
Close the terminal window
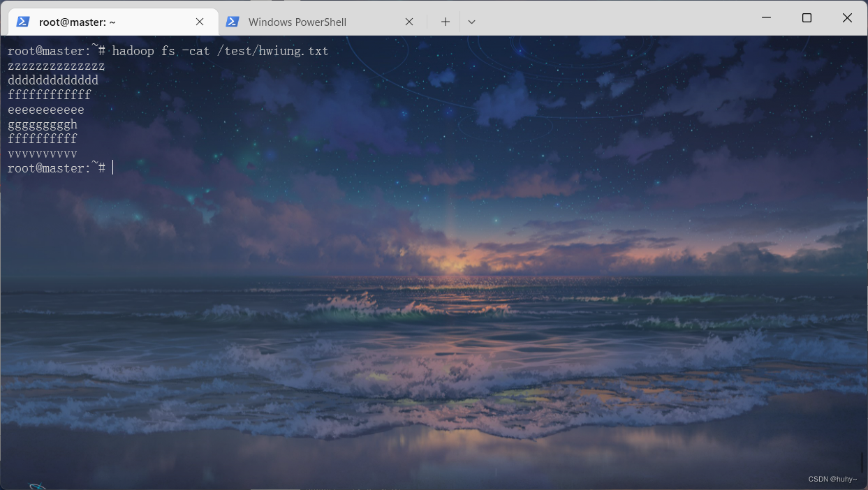(x=847, y=18)
